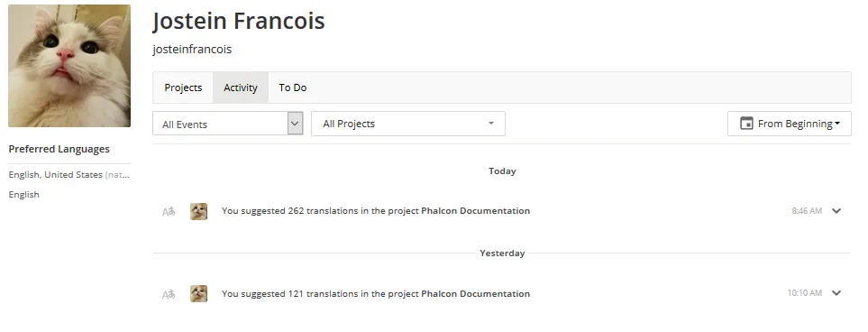Click the 8:46 AM timestamp
This screenshot has height=332, width=868.
click(x=807, y=210)
